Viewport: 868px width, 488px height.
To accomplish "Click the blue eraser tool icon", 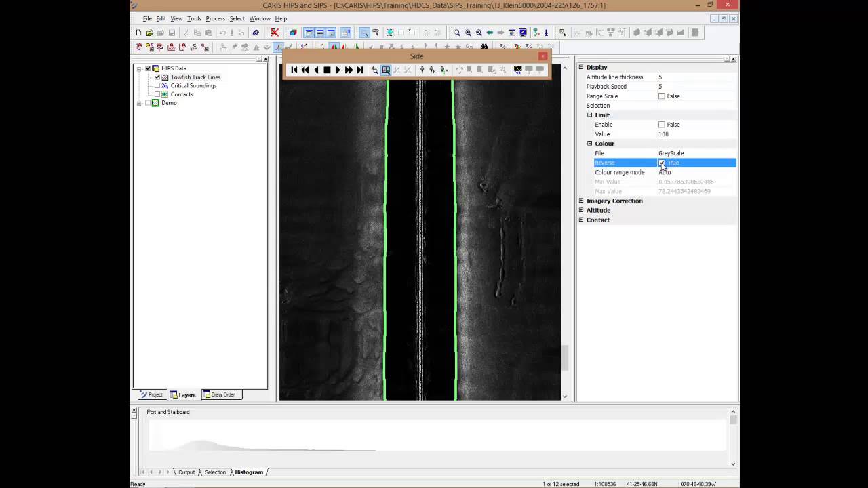I will tap(256, 33).
